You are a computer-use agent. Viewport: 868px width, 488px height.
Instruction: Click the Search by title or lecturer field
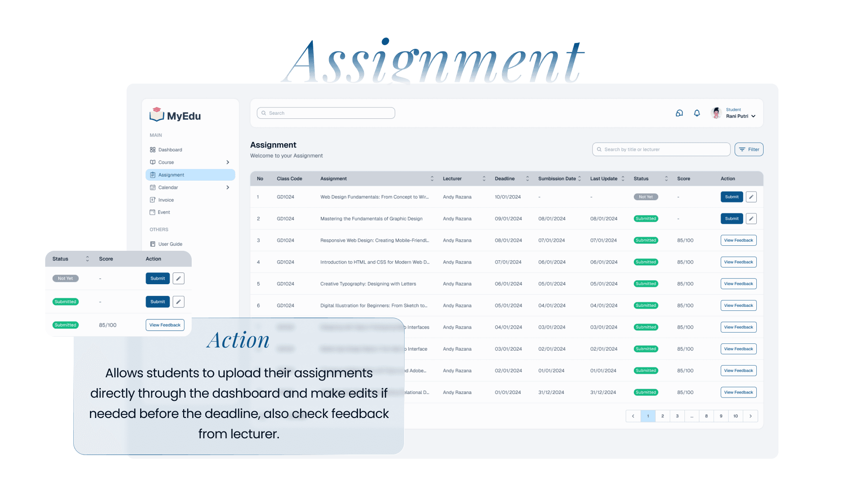point(661,150)
